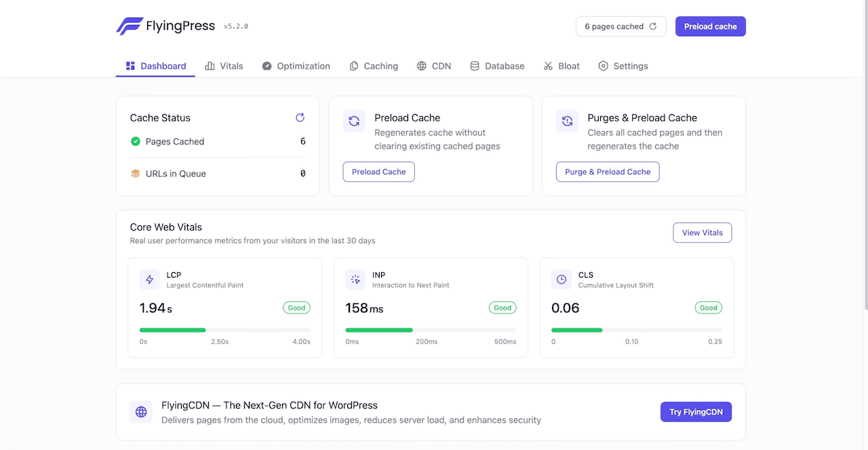The width and height of the screenshot is (868, 450).
Task: Click the Purge & Preload Cache button
Action: [x=608, y=172]
